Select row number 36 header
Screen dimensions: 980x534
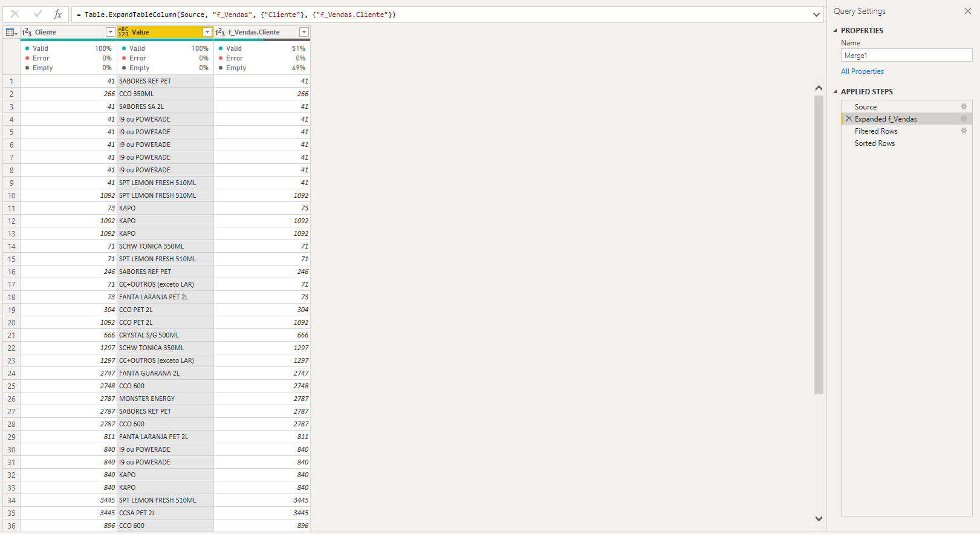click(x=11, y=526)
